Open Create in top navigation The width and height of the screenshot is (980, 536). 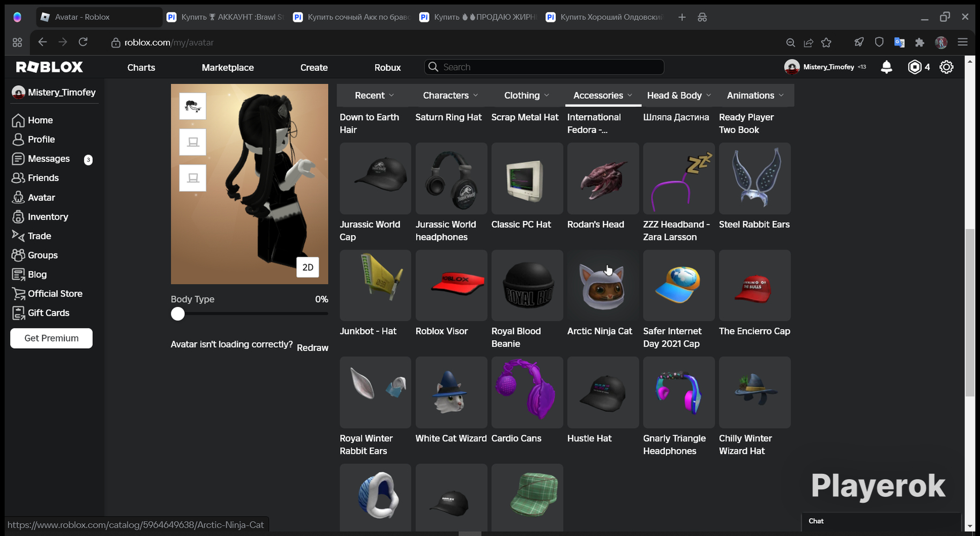[x=314, y=68]
